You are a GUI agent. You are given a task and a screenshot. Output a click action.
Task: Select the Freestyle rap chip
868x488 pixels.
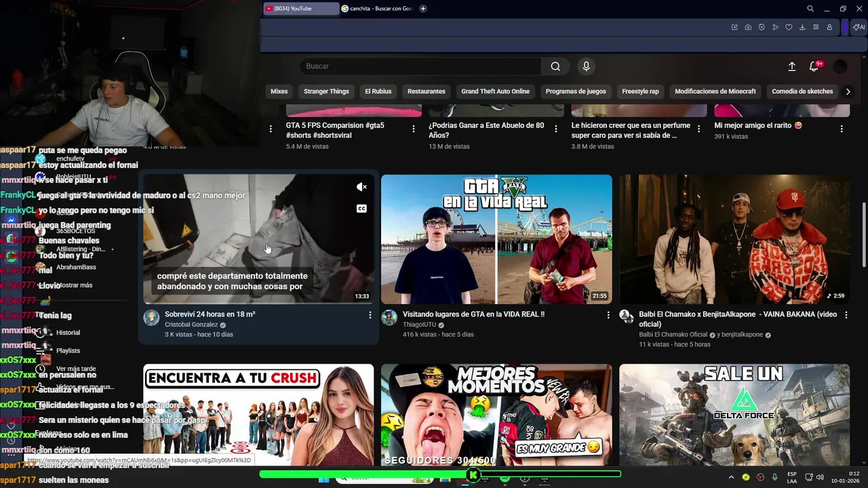click(x=640, y=91)
